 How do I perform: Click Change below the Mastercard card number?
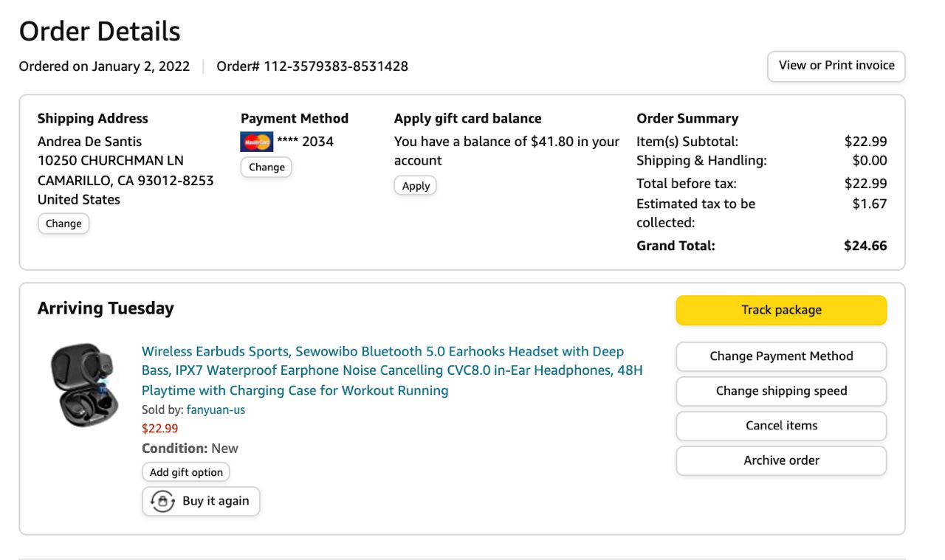point(267,167)
